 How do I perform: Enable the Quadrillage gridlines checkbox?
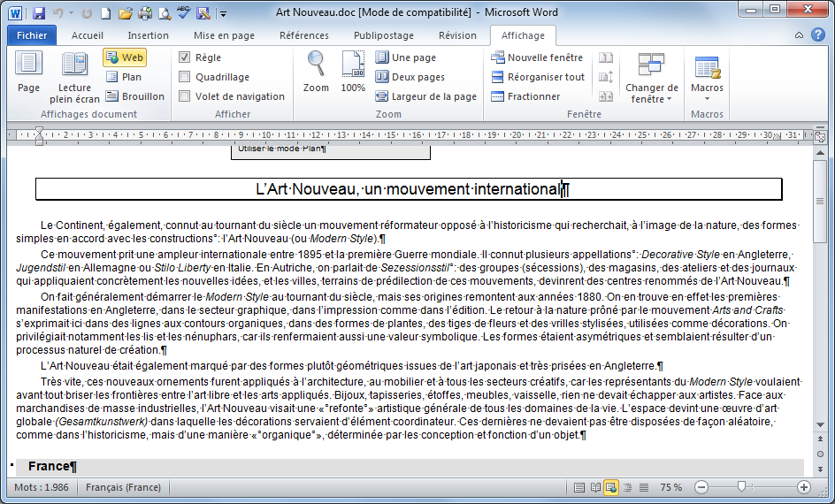pos(184,77)
